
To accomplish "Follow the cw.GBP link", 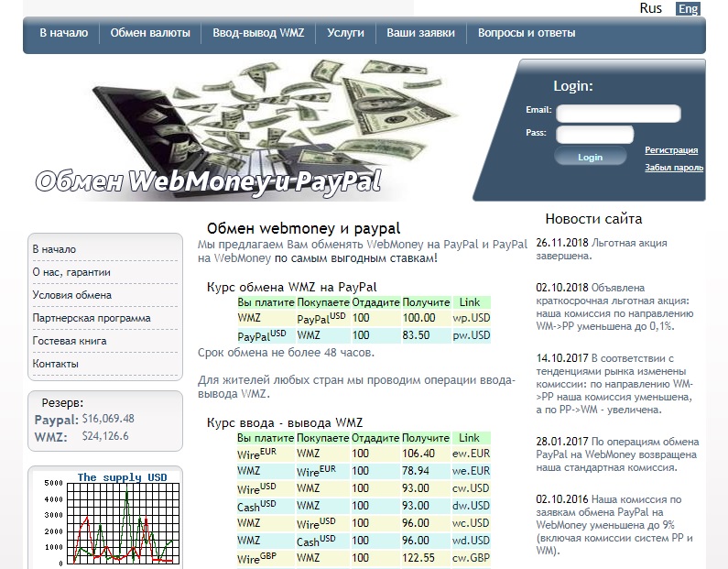I will click(471, 558).
